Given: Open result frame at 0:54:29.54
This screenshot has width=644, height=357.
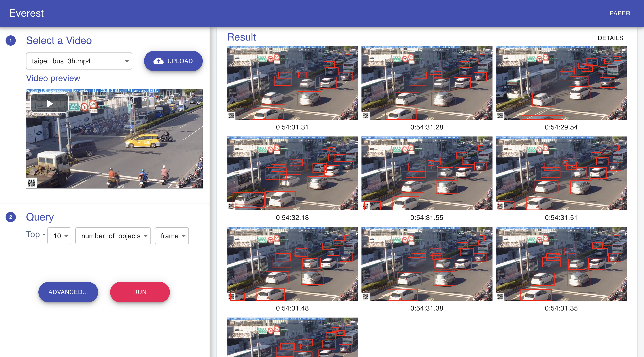Looking at the screenshot, I should 561,83.
